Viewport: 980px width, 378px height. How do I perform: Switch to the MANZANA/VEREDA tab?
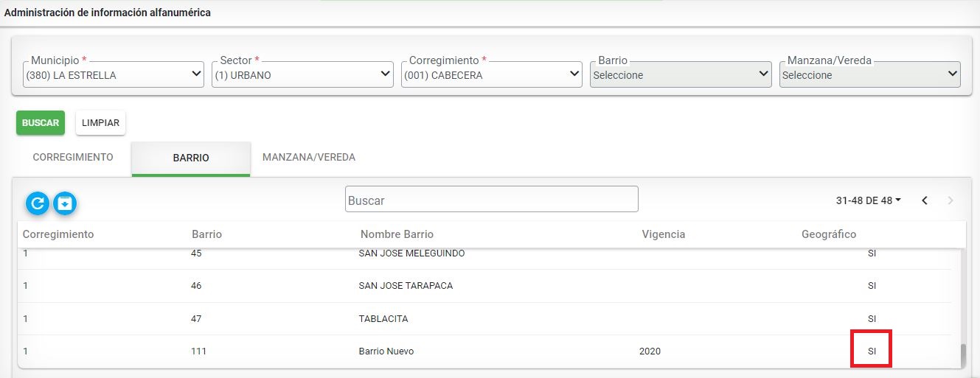[x=309, y=157]
